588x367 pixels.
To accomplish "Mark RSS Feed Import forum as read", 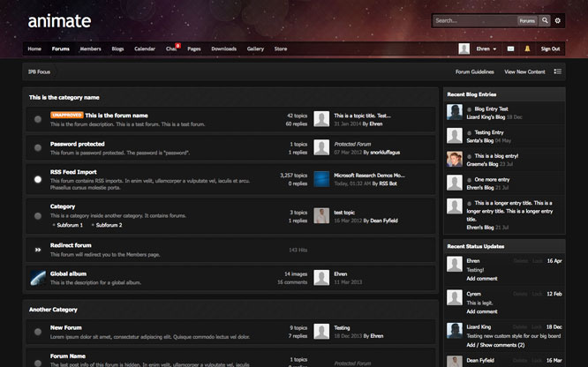I will [38, 179].
